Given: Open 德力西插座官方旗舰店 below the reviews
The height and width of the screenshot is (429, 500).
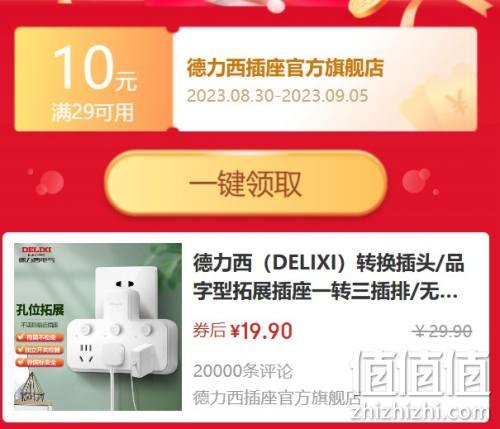Looking at the screenshot, I should tap(277, 397).
